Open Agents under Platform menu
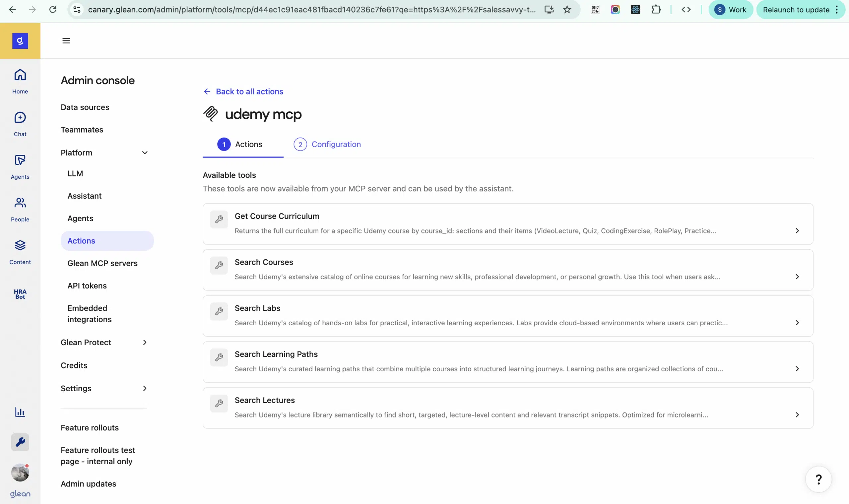Viewport: 849px width, 504px height. click(80, 219)
